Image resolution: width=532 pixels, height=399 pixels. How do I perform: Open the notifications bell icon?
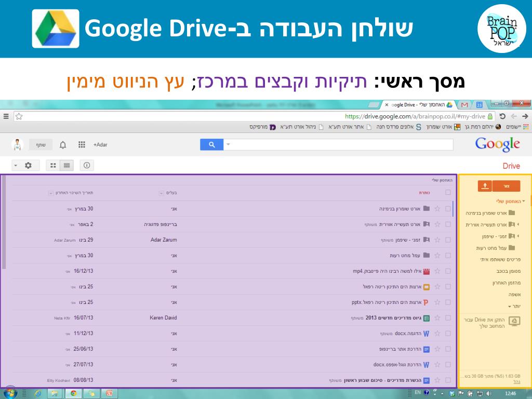pyautogui.click(x=63, y=145)
